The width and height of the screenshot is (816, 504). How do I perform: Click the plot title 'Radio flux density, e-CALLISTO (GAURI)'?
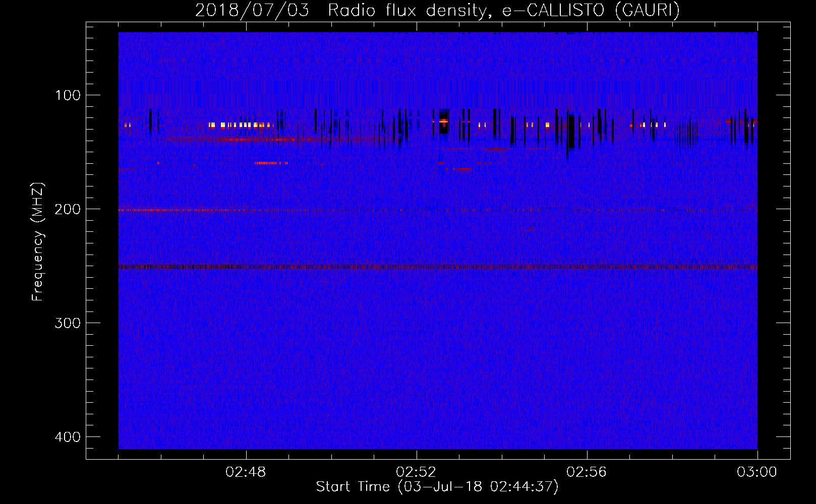[x=503, y=10]
